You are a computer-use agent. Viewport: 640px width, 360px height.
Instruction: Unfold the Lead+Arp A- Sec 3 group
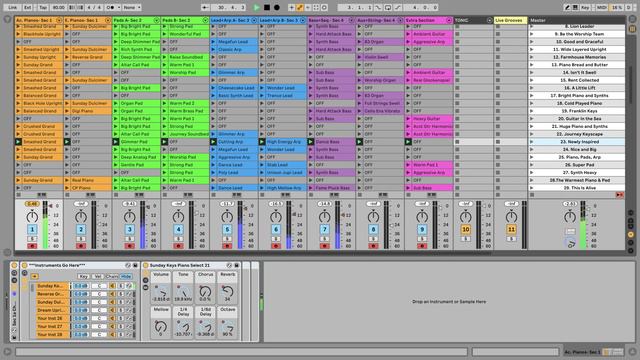click(x=254, y=20)
